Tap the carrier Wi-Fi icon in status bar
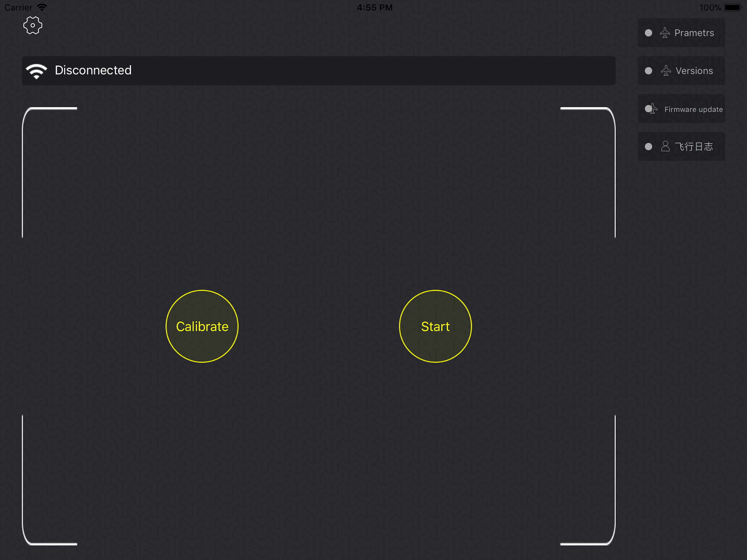 tap(42, 7)
